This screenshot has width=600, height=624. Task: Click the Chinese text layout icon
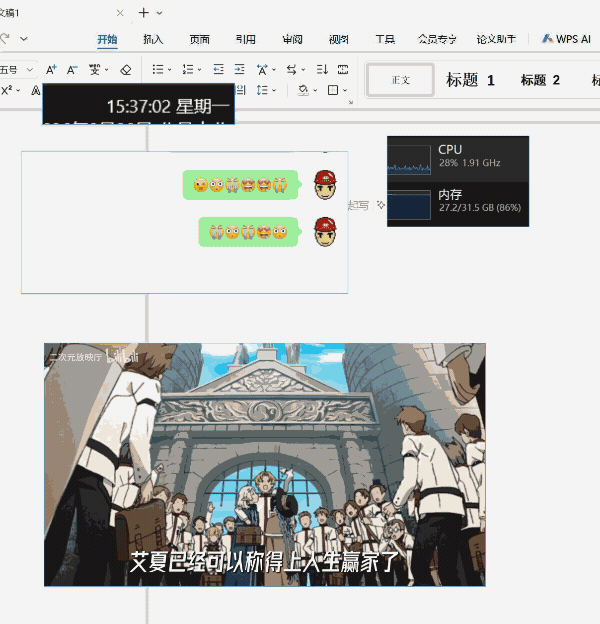tap(262, 70)
